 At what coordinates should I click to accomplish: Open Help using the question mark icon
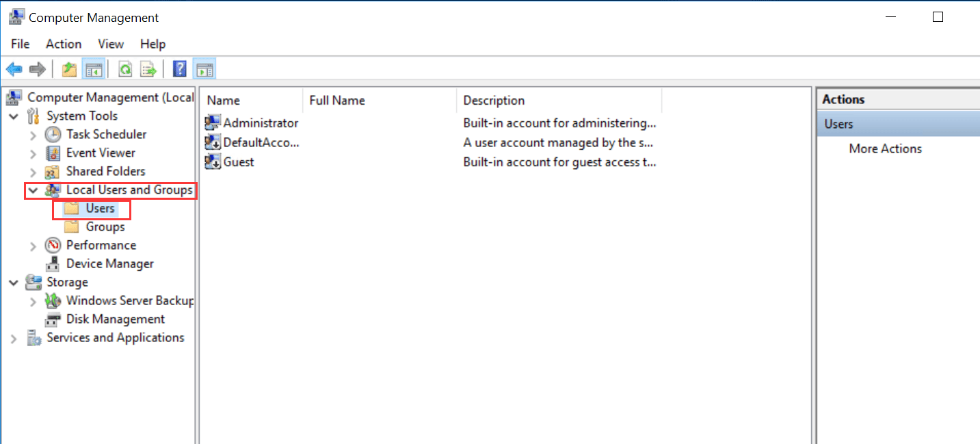coord(178,68)
